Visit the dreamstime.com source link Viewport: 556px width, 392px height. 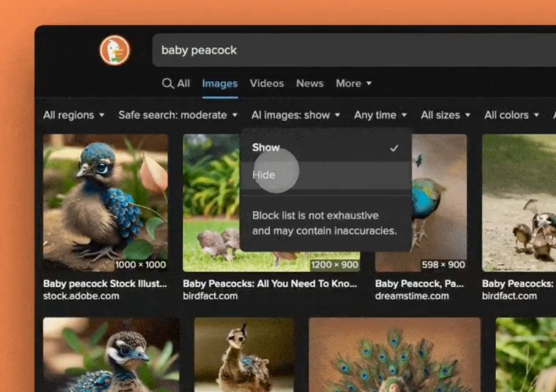point(412,296)
